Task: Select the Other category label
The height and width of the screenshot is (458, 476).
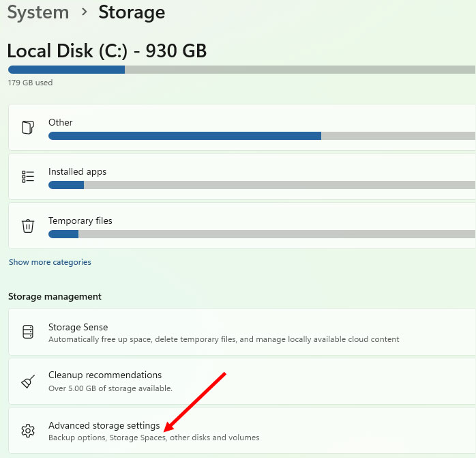Action: pos(60,122)
